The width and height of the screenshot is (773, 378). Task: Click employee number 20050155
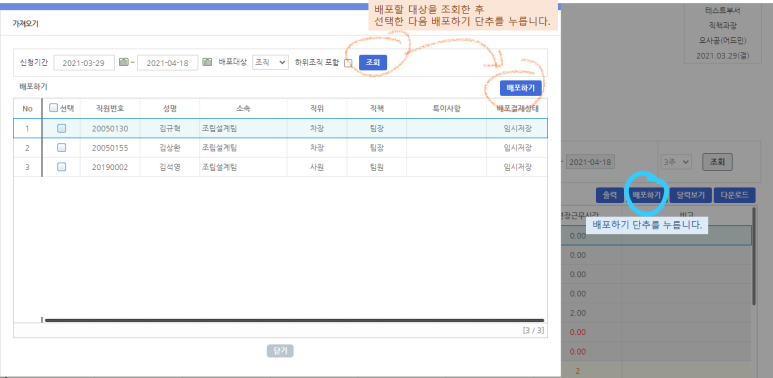point(110,148)
